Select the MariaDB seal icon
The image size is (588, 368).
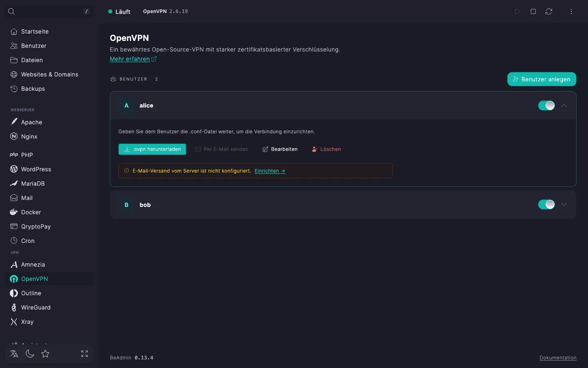[14, 184]
